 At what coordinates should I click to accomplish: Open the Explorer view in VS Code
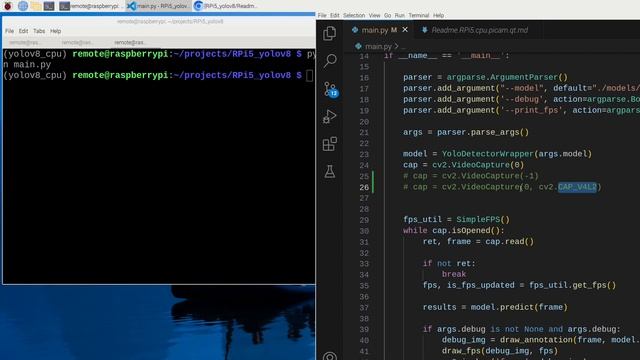click(x=329, y=33)
